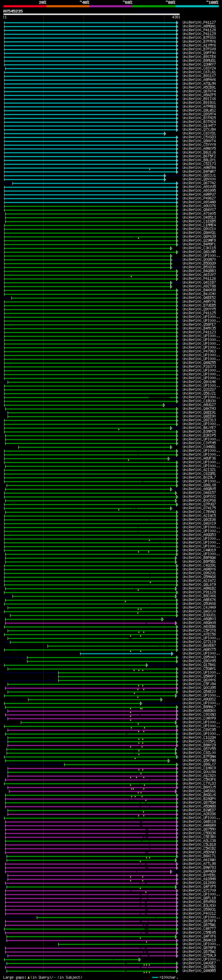Select hit label UniRef100_Q9FF90
The image size is (222, 980).
click(x=199, y=53)
